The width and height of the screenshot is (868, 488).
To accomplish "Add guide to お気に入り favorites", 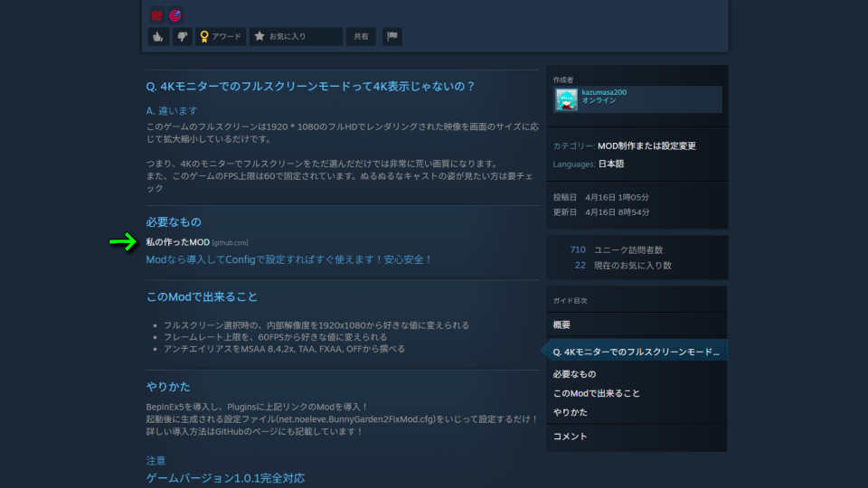I will tap(296, 36).
